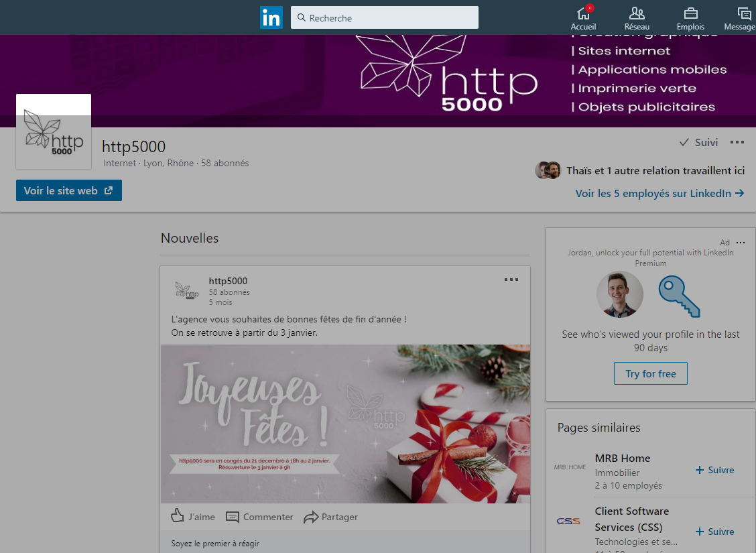This screenshot has width=756, height=553.
Task: Open the MRB Home page link
Action: 623,458
